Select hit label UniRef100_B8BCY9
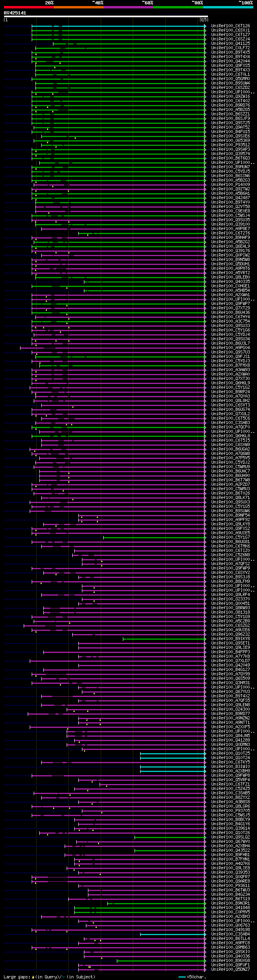 pyautogui.click(x=230, y=820)
